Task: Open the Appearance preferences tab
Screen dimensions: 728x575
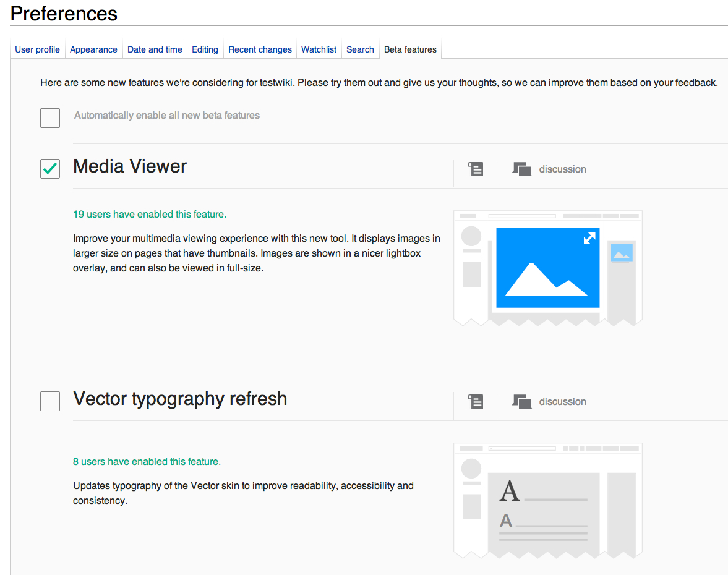Action: click(93, 49)
